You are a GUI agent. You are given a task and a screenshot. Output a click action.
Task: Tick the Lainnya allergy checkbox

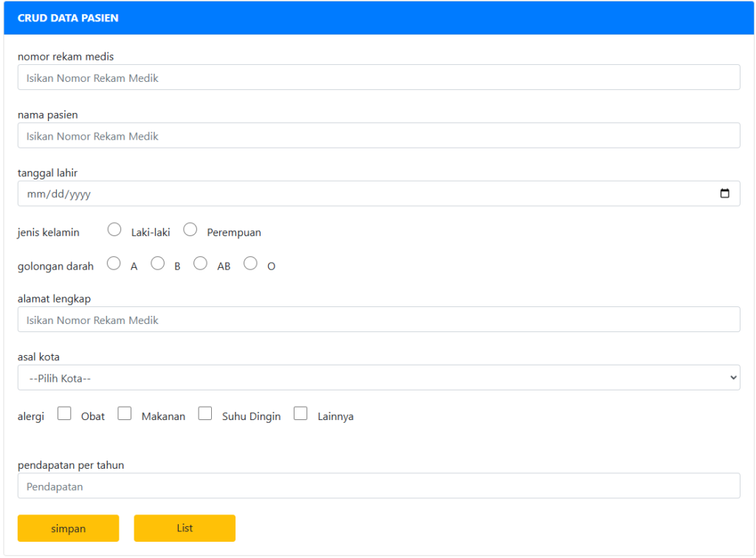click(300, 413)
